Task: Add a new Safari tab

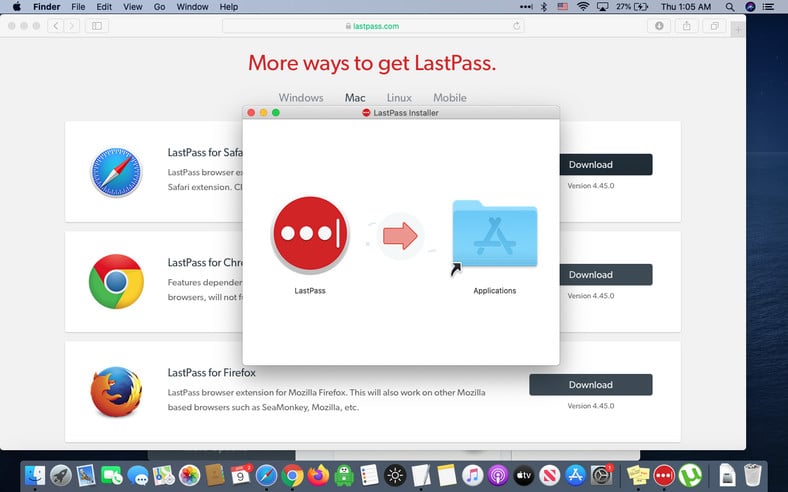Action: pos(738,30)
